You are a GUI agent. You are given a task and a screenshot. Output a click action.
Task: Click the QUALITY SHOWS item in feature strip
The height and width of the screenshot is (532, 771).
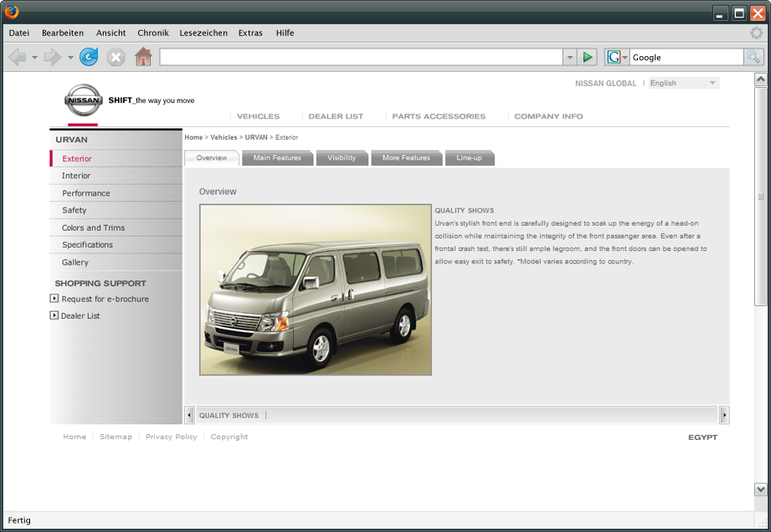click(x=229, y=416)
